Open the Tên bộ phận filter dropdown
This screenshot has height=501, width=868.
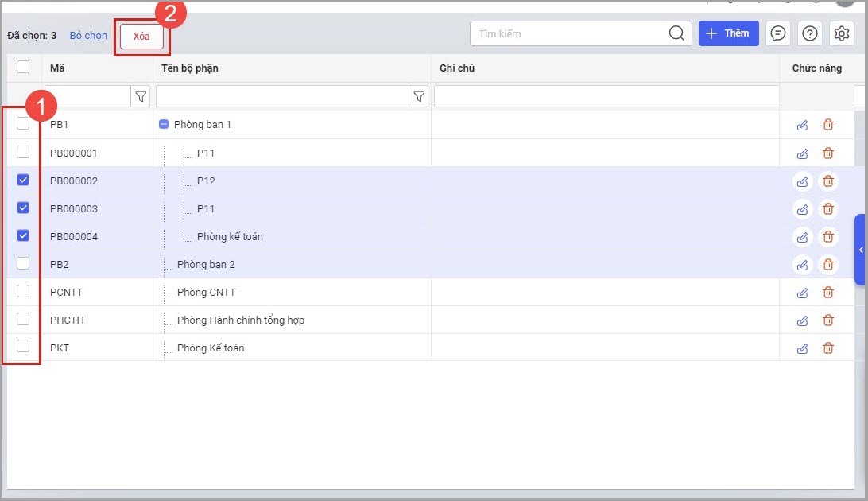419,97
